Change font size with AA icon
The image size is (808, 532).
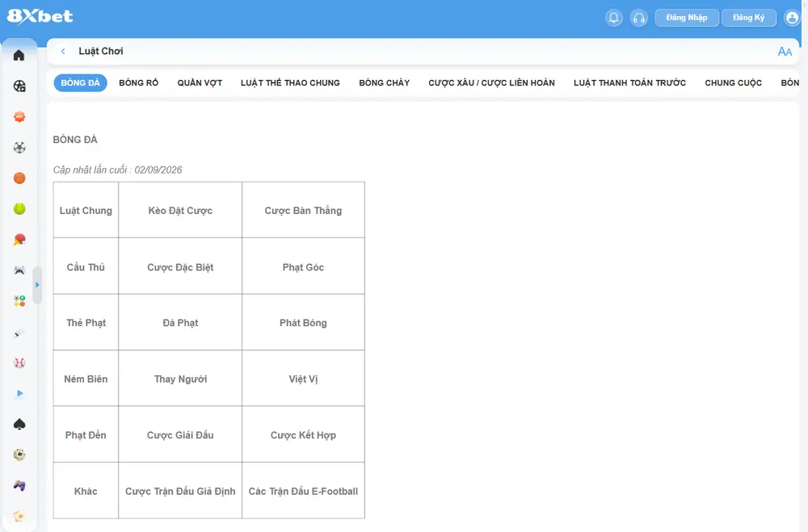[785, 52]
